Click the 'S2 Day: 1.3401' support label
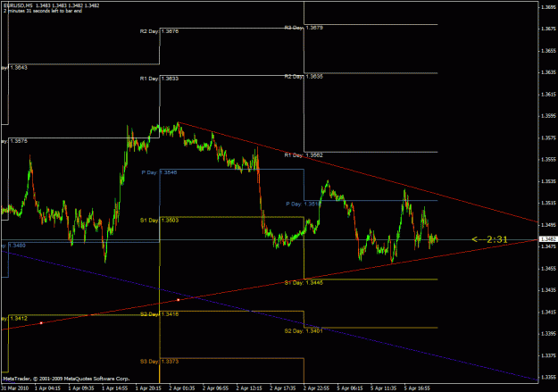The width and height of the screenshot is (558, 392). click(304, 331)
